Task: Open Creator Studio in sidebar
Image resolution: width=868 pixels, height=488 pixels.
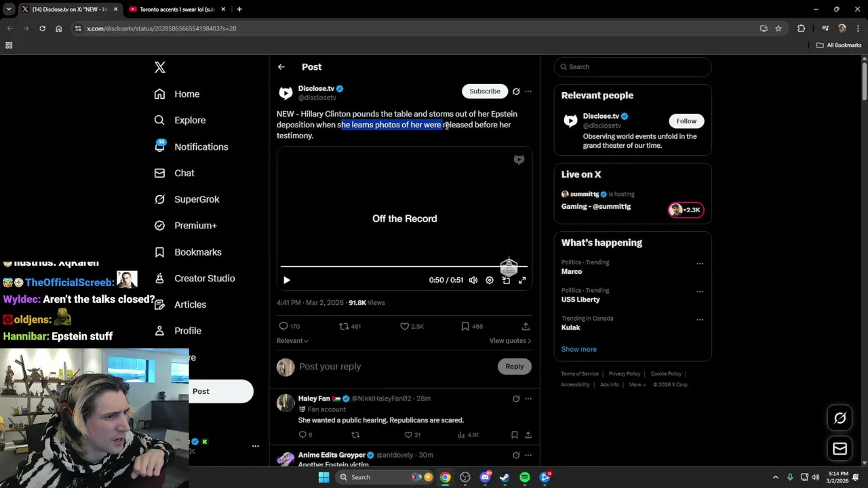Action: click(195, 279)
